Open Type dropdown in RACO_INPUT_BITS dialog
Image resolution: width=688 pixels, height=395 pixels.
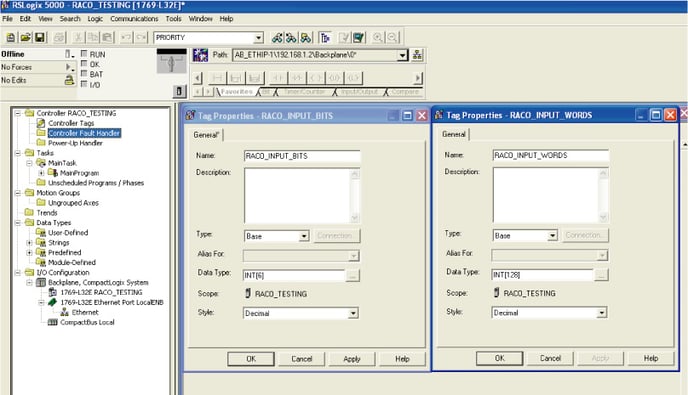coord(304,236)
